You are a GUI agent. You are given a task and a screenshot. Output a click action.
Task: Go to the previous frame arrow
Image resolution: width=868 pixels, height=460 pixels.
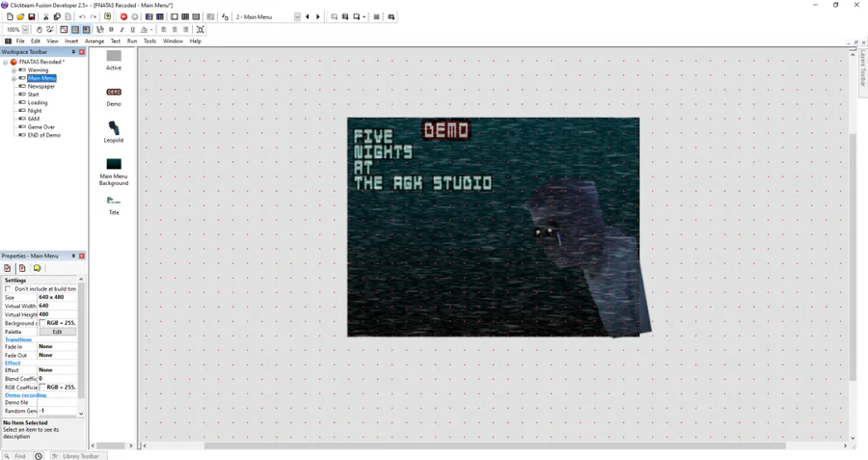coord(308,16)
